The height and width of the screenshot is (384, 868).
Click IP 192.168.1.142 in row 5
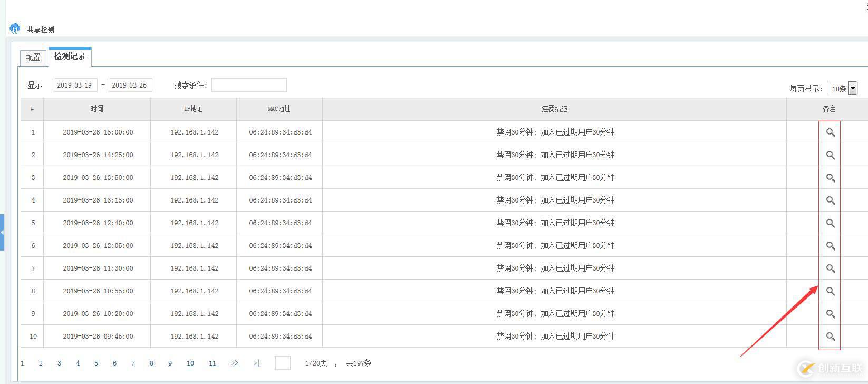(195, 223)
